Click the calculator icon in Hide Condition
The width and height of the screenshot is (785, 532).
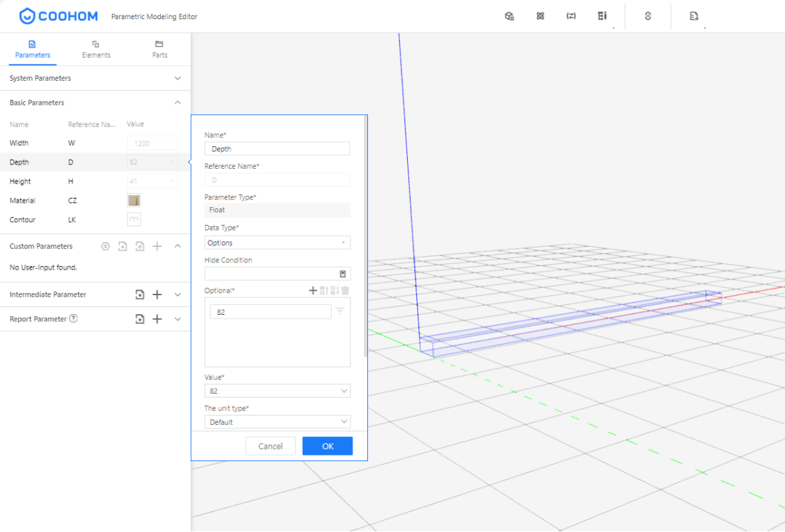coord(343,274)
